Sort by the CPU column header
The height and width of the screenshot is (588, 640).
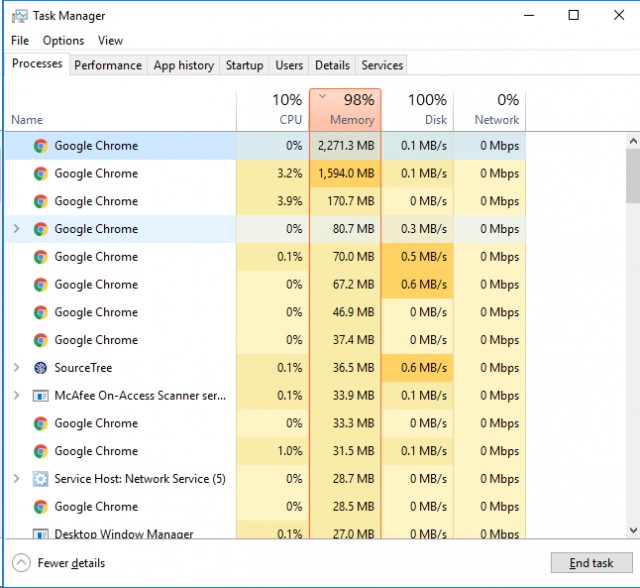coord(273,110)
